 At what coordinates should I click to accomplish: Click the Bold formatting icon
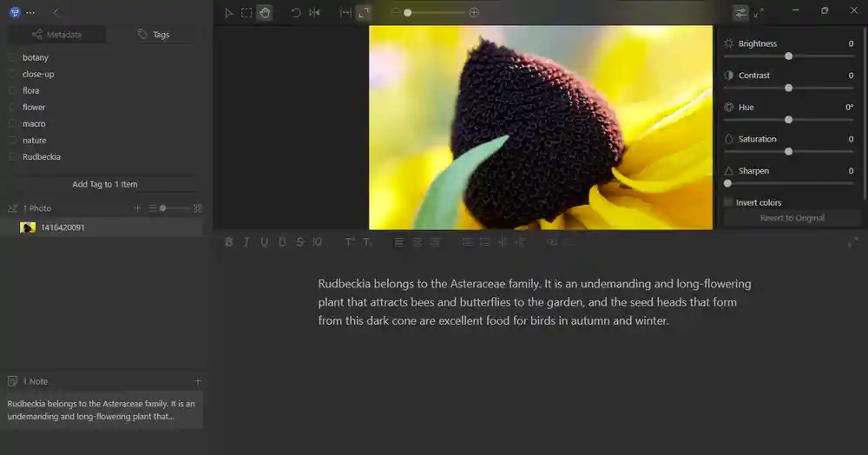[x=229, y=242]
